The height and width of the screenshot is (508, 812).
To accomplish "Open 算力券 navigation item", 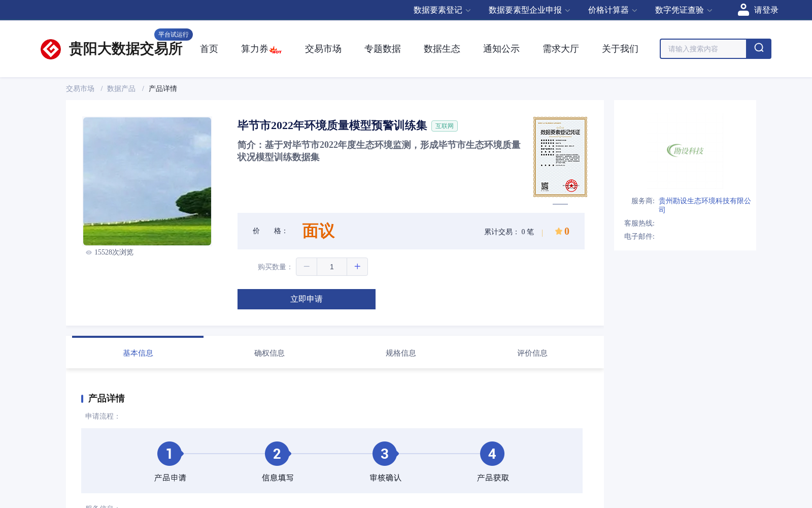I will (x=255, y=49).
